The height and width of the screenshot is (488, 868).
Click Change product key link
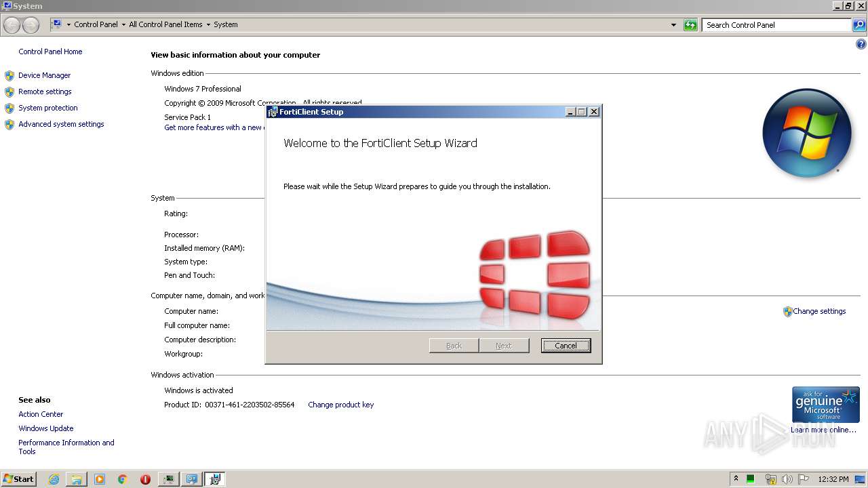coord(340,405)
